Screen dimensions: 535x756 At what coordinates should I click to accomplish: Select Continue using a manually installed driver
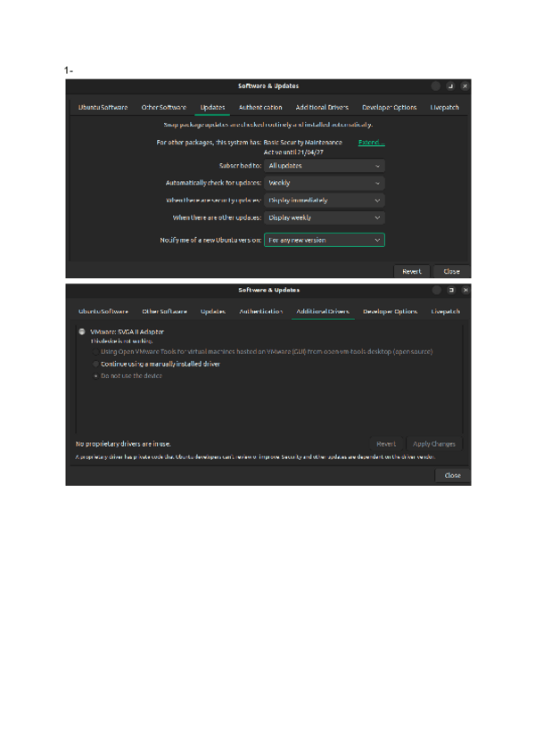[x=96, y=364]
